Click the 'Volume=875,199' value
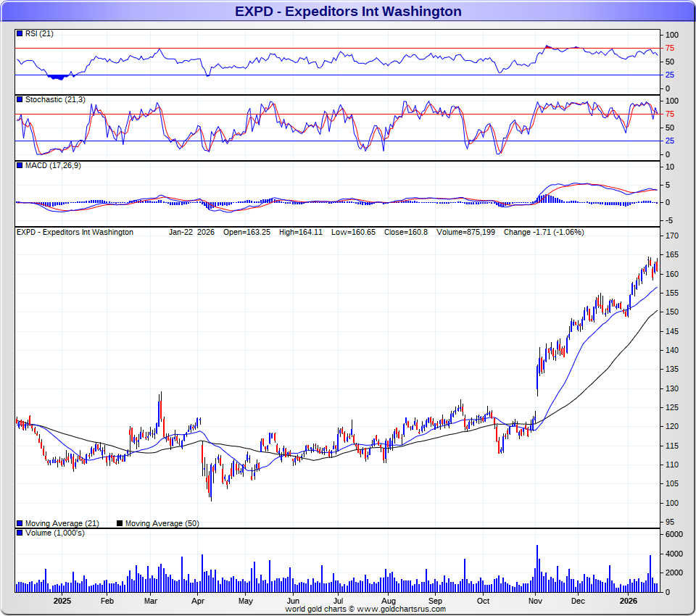The image size is (696, 616). point(465,232)
